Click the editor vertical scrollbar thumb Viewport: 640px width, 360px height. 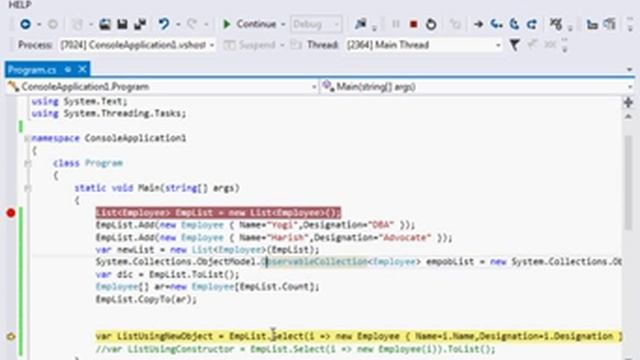[x=628, y=184]
